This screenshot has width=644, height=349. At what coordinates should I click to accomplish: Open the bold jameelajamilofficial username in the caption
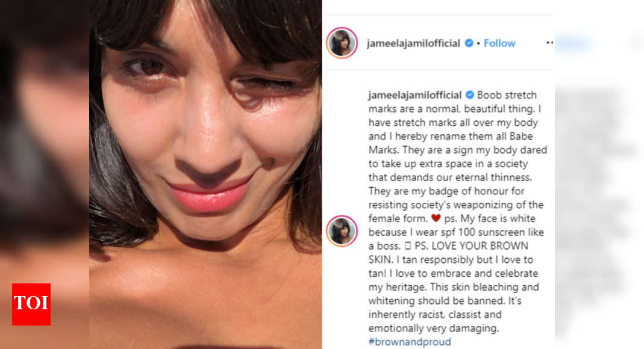pyautogui.click(x=415, y=95)
